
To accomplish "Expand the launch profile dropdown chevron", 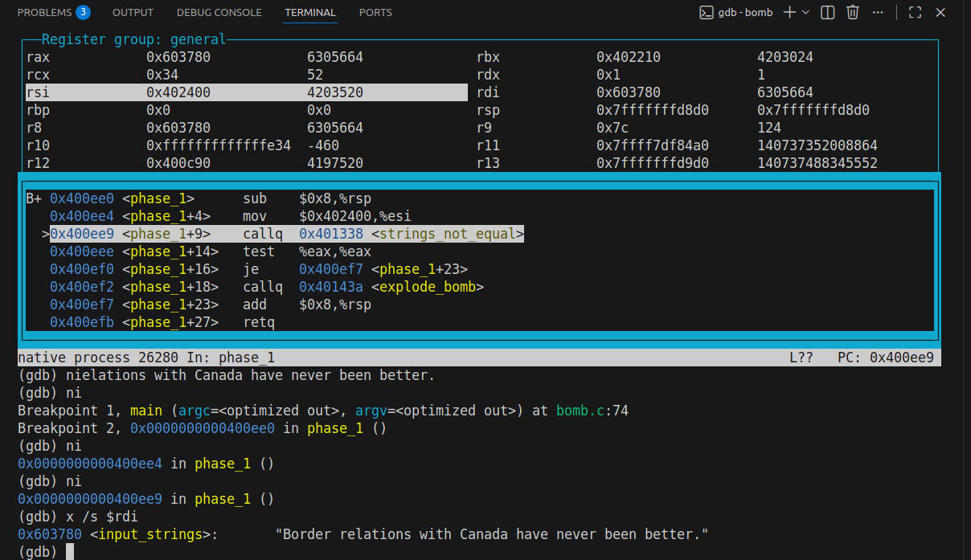I will point(805,12).
